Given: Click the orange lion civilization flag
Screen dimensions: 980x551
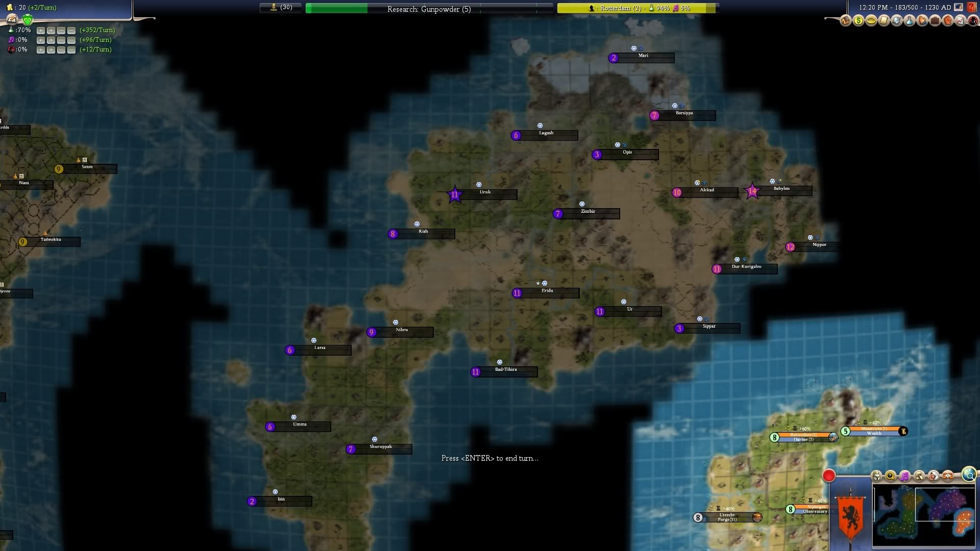Looking at the screenshot, I should tap(850, 516).
